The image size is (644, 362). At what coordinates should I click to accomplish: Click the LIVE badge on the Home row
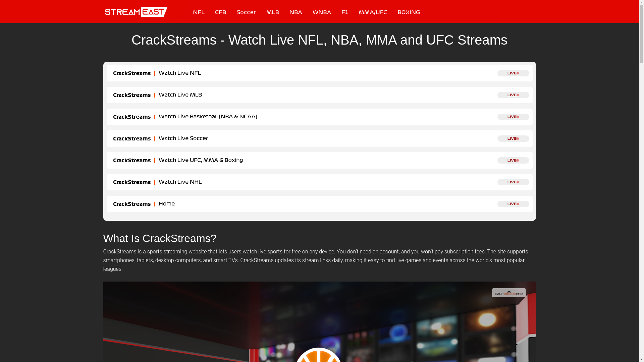coord(513,204)
